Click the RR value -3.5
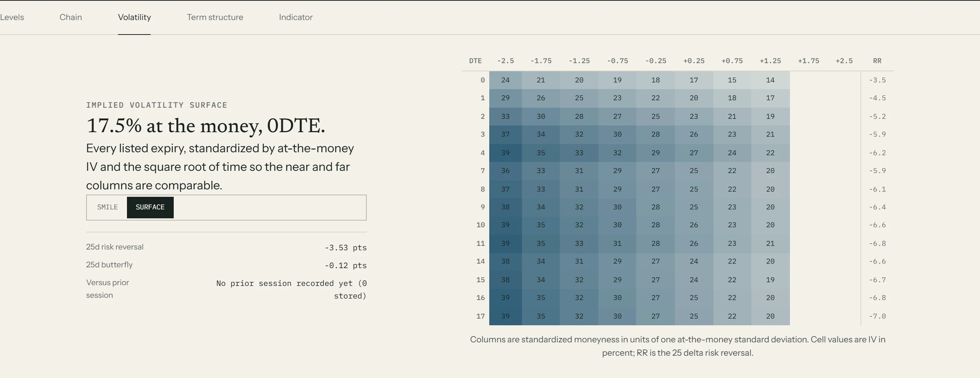The height and width of the screenshot is (378, 980). click(x=877, y=80)
